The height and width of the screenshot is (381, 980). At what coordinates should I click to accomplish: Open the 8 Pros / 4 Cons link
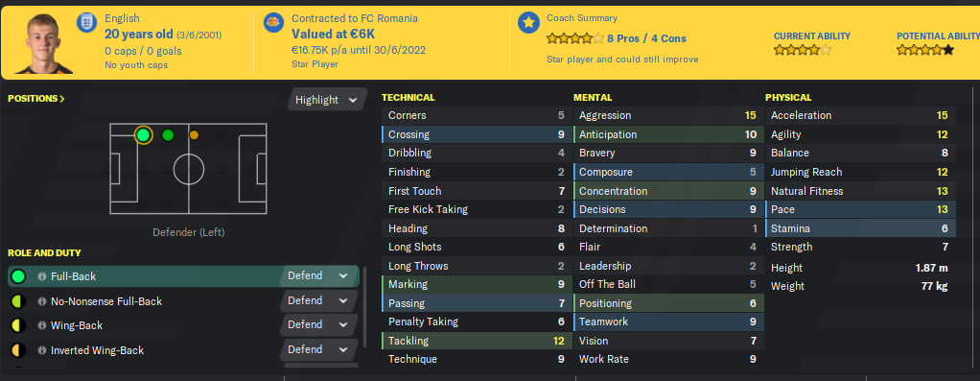(647, 38)
